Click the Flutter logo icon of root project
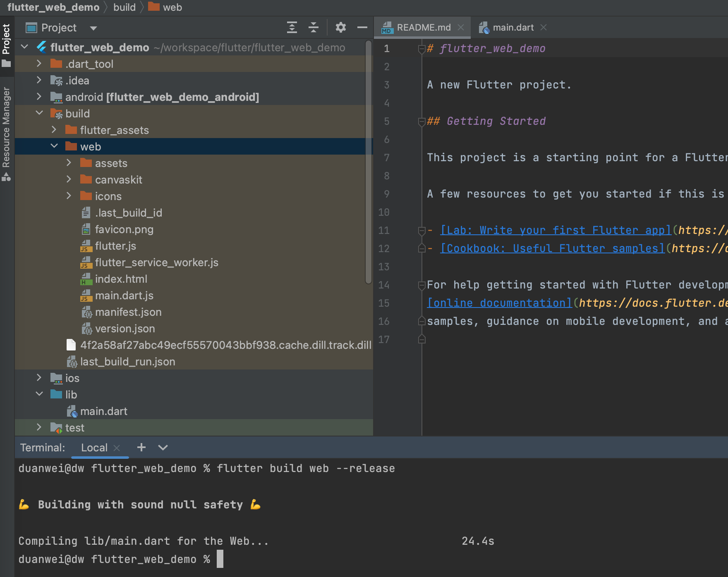Image resolution: width=728 pixels, height=577 pixels. 41,47
